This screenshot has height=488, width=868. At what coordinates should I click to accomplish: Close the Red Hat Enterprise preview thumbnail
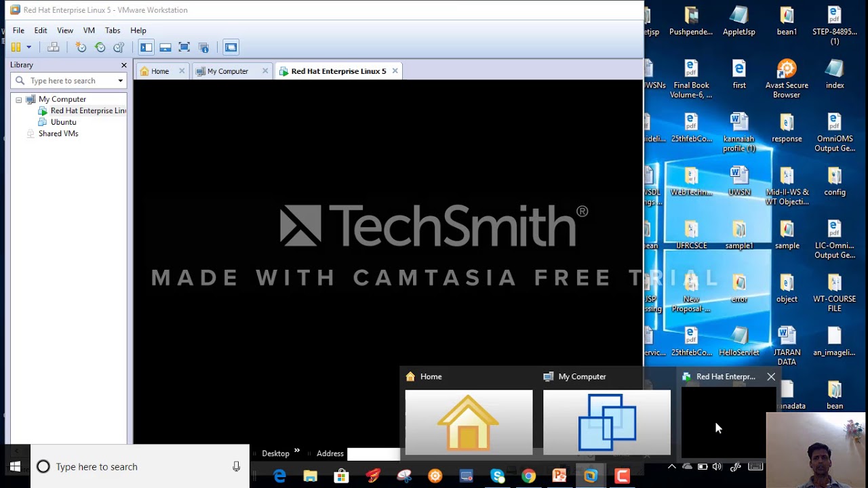(771, 377)
